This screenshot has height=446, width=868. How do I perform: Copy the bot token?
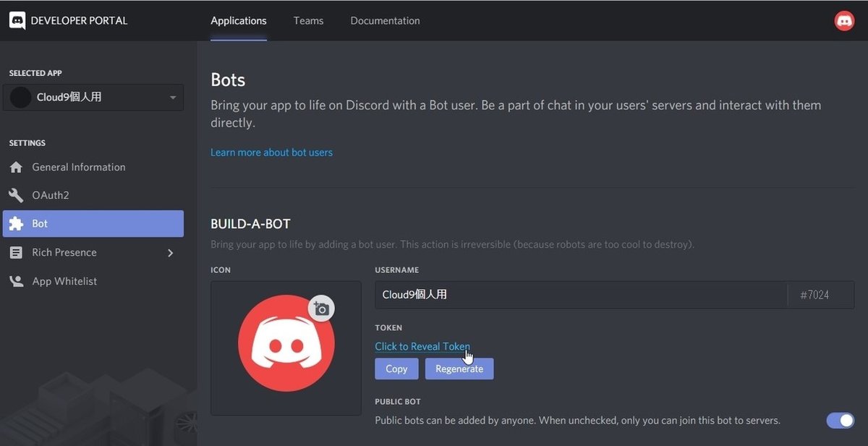(396, 369)
